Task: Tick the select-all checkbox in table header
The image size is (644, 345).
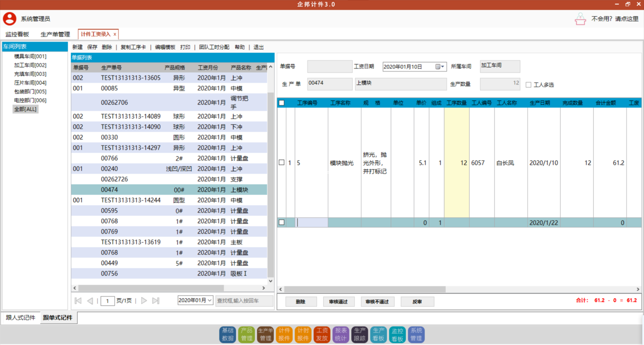Action: (282, 103)
